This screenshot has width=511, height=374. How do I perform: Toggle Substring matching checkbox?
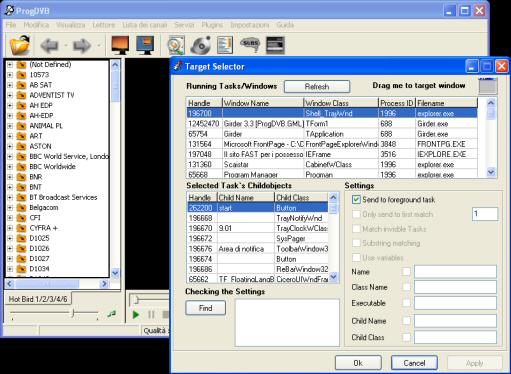click(x=356, y=243)
